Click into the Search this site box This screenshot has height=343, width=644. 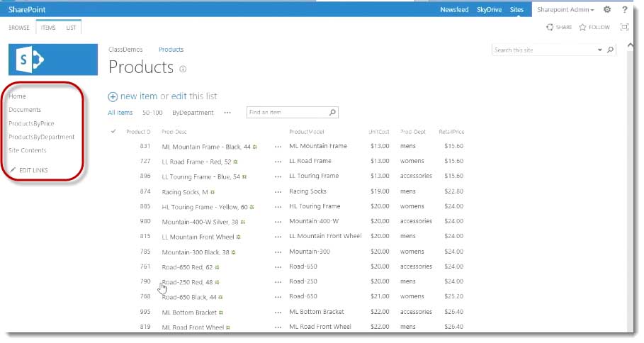(x=543, y=50)
